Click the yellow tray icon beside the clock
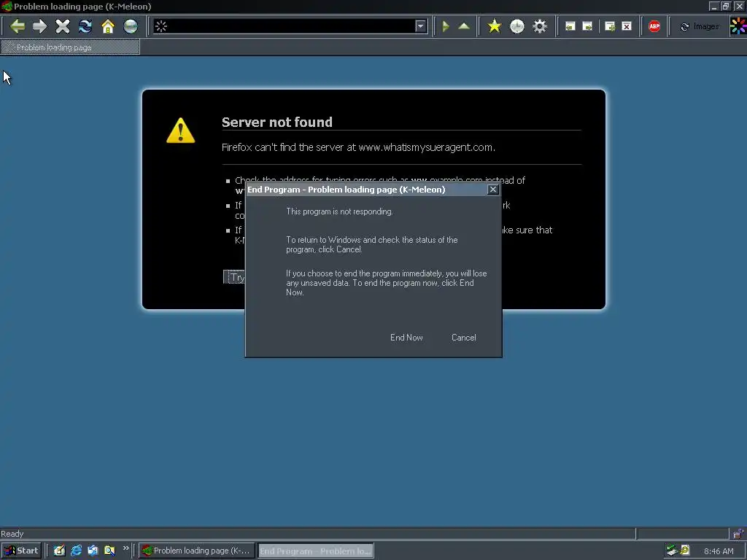 (x=685, y=551)
